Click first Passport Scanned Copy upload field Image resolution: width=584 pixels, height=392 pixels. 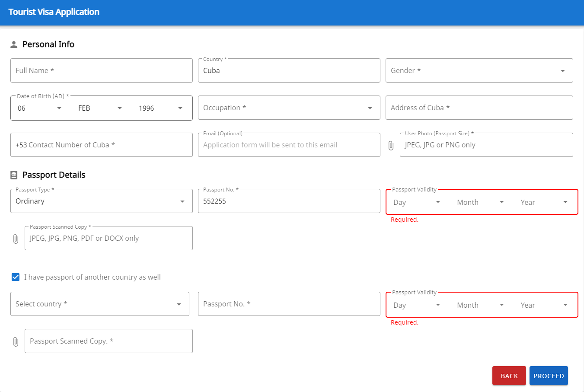pyautogui.click(x=109, y=238)
